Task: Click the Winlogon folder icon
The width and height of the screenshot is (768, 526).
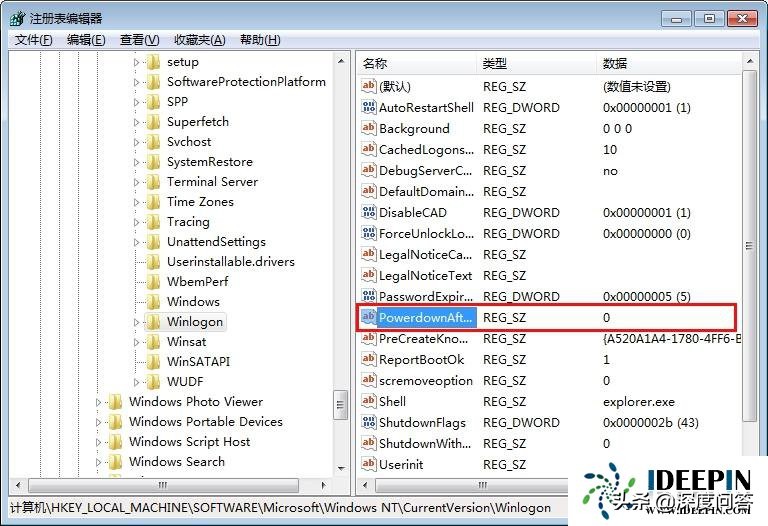Action: (153, 322)
